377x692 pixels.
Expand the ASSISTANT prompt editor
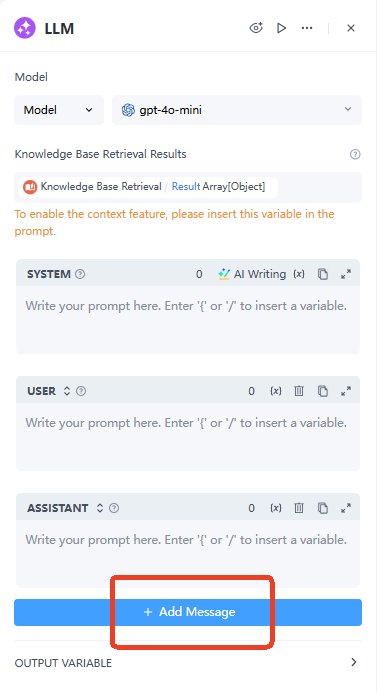pos(346,508)
